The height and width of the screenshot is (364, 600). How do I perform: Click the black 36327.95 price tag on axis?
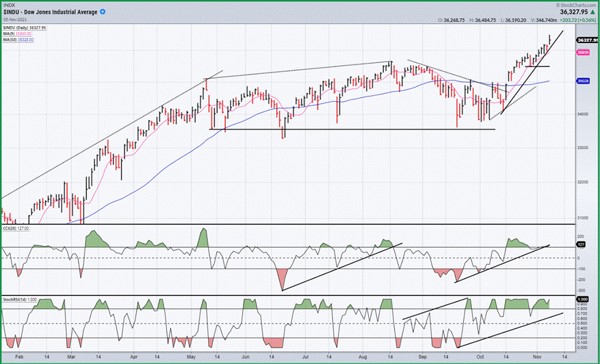(x=588, y=40)
